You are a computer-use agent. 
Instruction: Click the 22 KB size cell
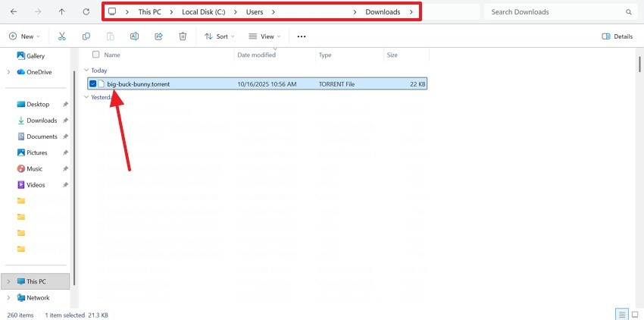[x=417, y=84]
